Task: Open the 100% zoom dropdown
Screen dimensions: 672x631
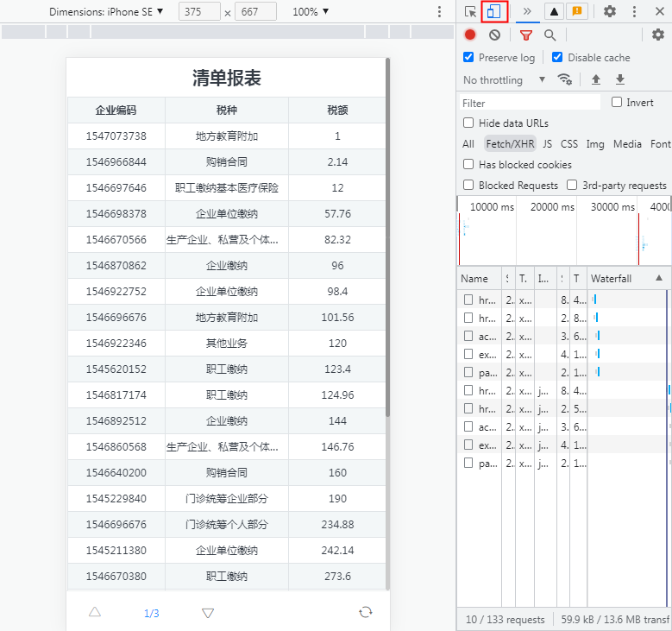Action: tap(311, 12)
